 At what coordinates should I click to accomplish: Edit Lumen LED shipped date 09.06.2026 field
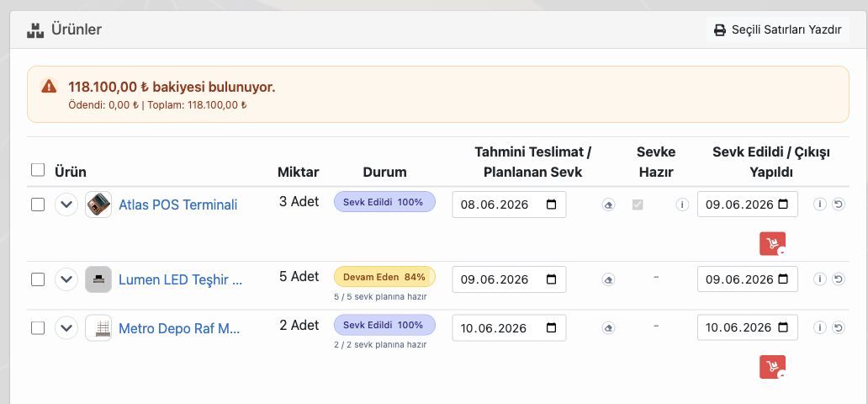[x=748, y=279]
